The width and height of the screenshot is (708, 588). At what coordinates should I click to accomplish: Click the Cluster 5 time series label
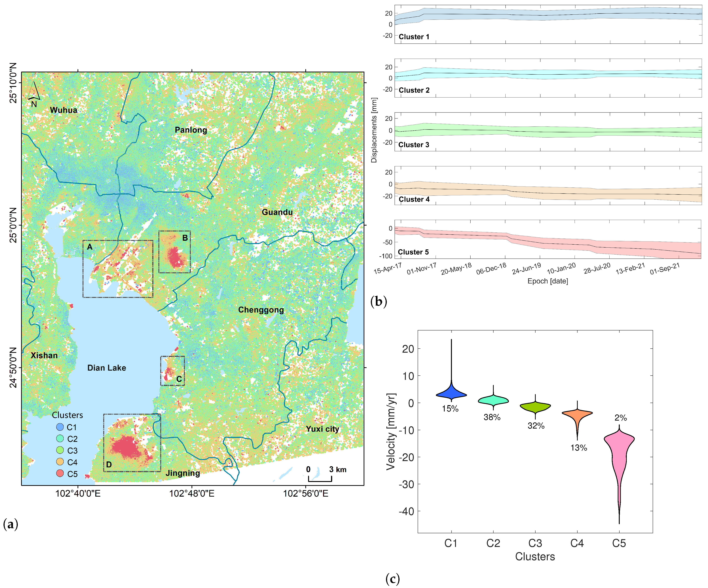click(x=413, y=252)
